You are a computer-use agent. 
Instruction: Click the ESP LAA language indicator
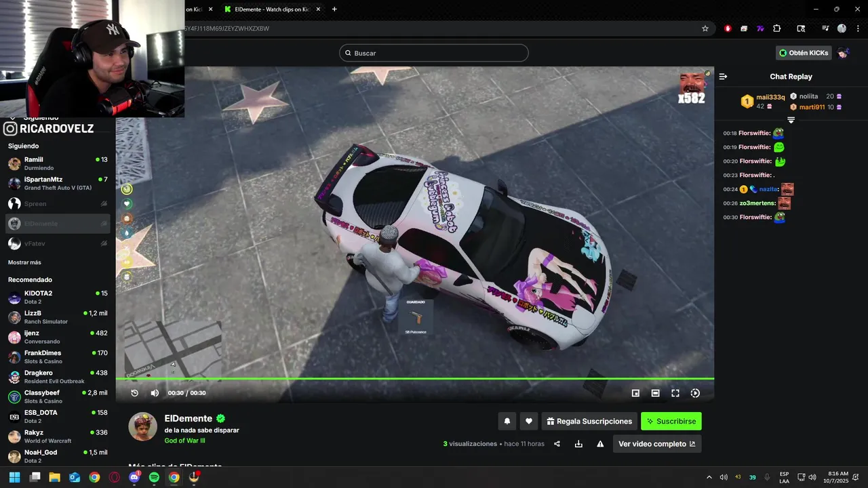(x=784, y=477)
